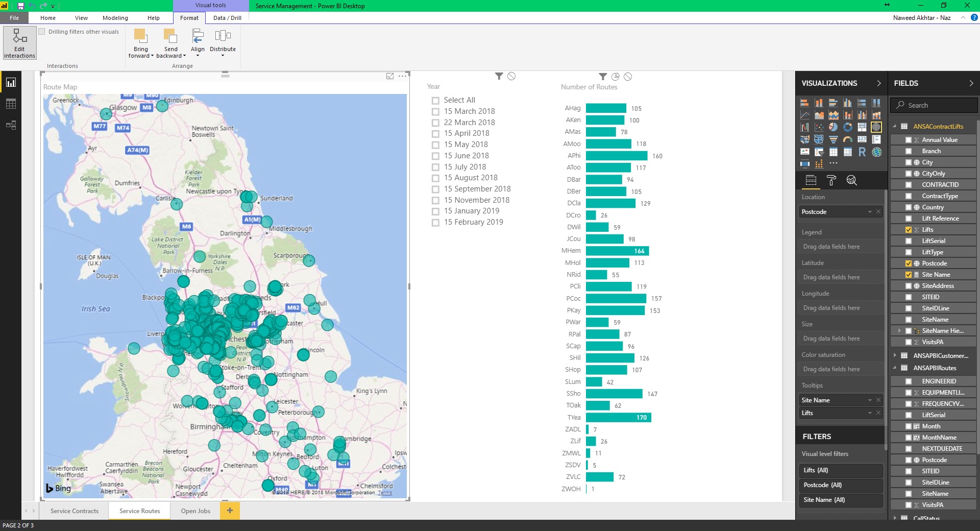Check Select All in the Year slicer
Screen dimensions: 980x531
tap(435, 100)
